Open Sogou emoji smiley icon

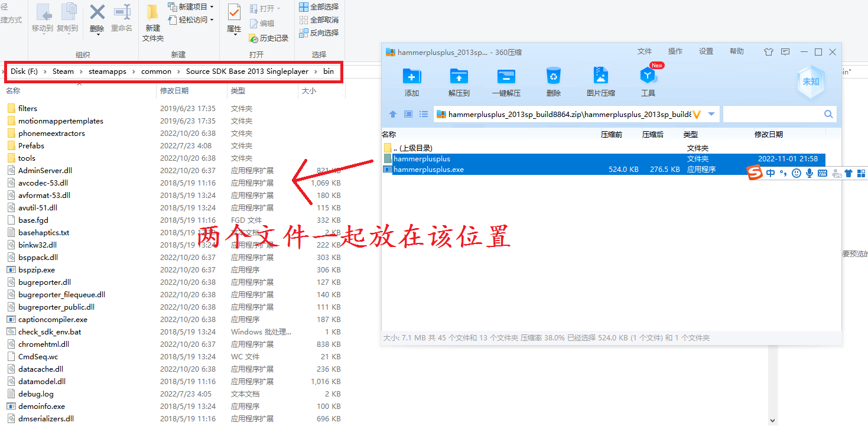797,173
